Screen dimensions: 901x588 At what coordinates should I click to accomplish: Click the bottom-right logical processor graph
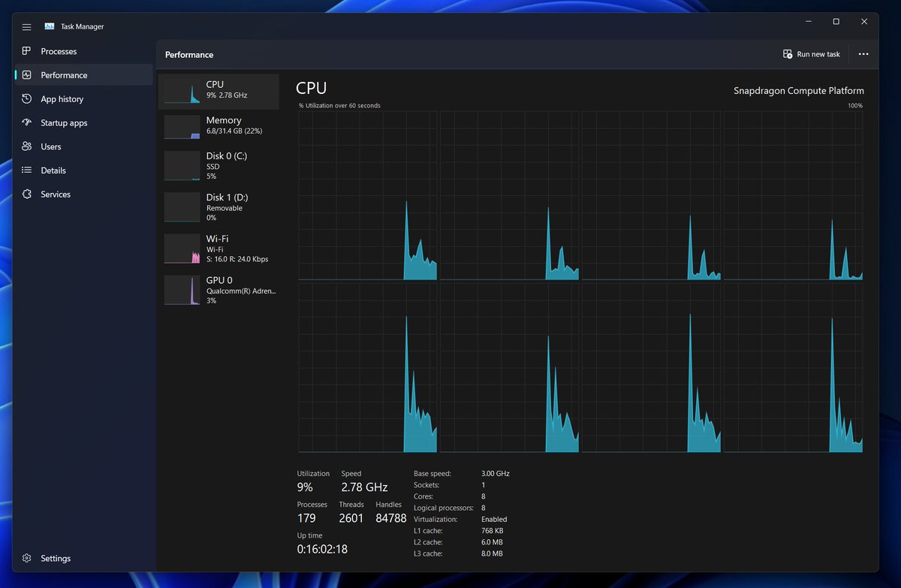click(793, 368)
